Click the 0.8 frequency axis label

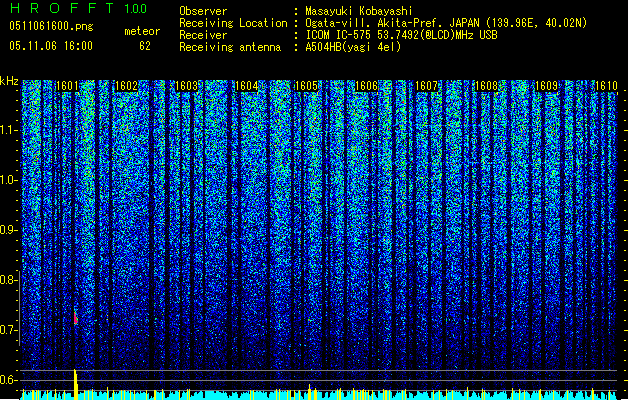(x=8, y=280)
